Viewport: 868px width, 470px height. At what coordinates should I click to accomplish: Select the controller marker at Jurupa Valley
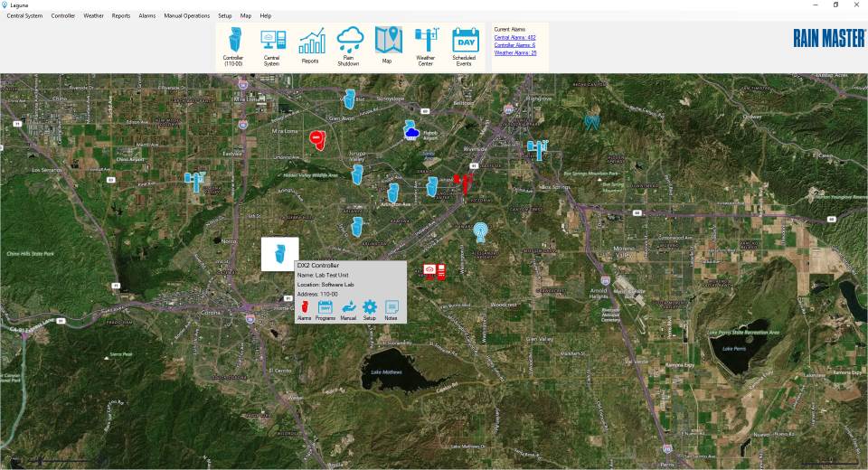pyautogui.click(x=357, y=174)
